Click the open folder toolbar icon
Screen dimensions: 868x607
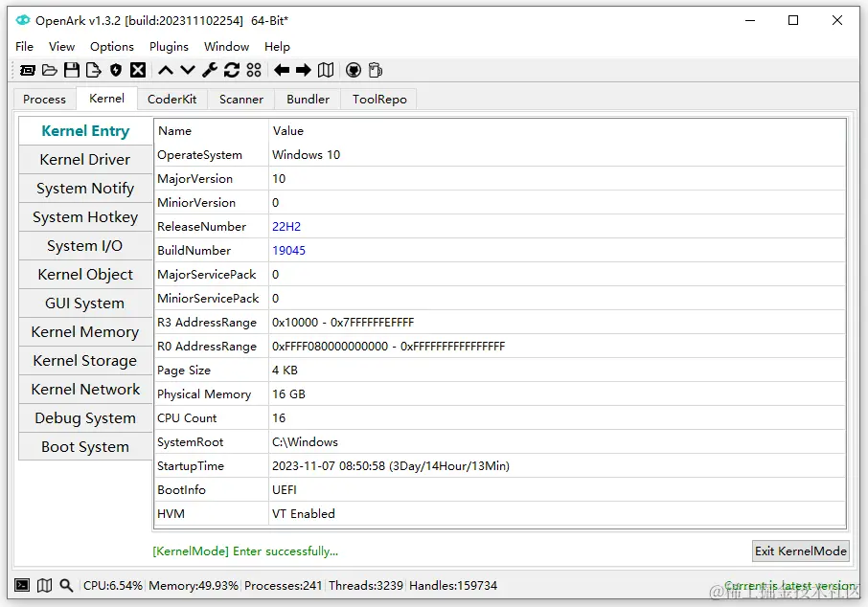[x=49, y=70]
